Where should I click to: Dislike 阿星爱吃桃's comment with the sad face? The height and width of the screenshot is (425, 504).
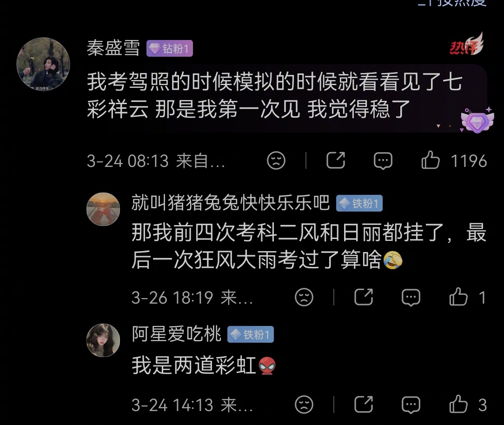point(304,404)
